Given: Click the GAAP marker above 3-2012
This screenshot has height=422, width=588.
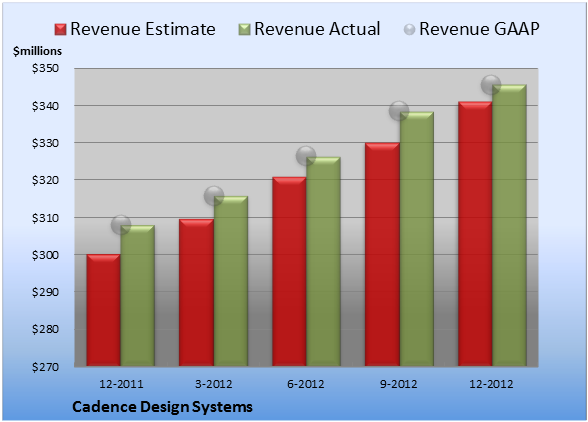Looking at the screenshot, I should pyautogui.click(x=214, y=195).
